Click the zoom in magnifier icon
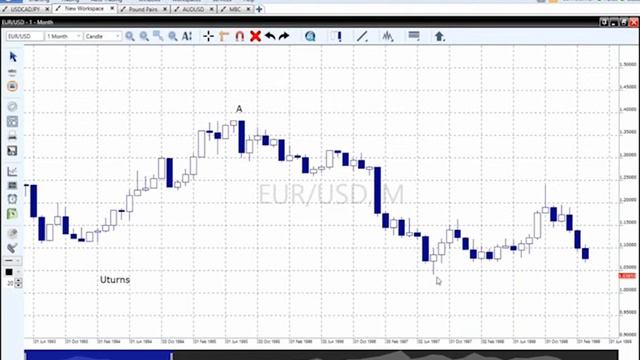The image size is (640, 360). 130,37
